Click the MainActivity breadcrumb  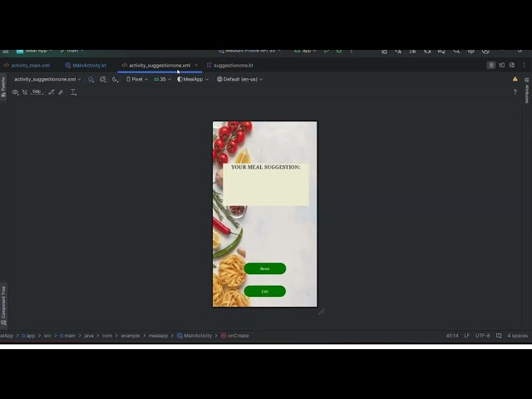pos(195,336)
